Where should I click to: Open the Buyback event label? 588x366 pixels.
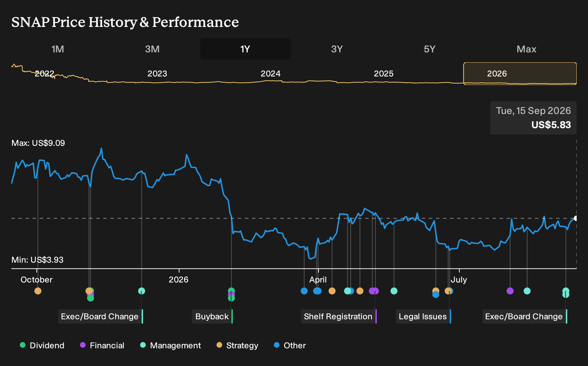pos(212,316)
